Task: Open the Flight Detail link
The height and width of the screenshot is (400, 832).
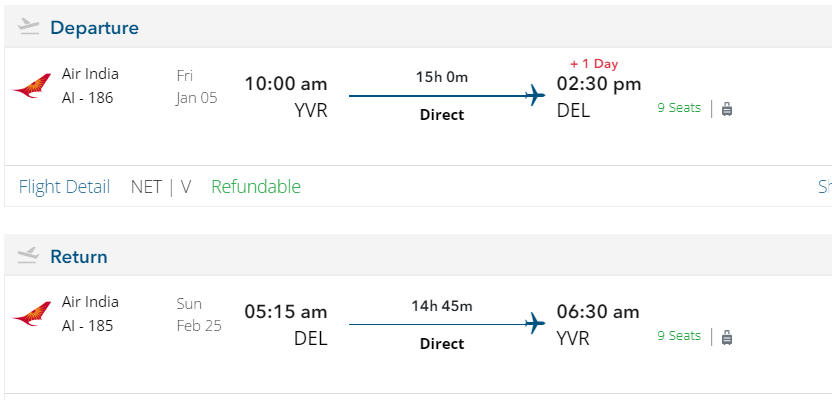Action: (x=64, y=187)
